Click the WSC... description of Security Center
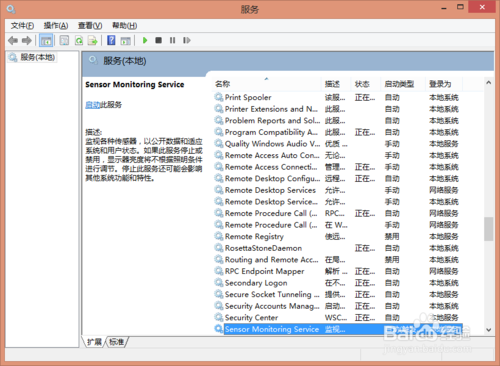Image resolution: width=500 pixels, height=366 pixels. point(336,318)
